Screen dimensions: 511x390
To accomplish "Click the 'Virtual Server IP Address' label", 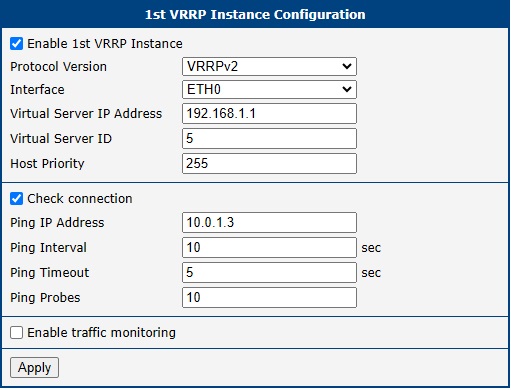I will (x=86, y=114).
